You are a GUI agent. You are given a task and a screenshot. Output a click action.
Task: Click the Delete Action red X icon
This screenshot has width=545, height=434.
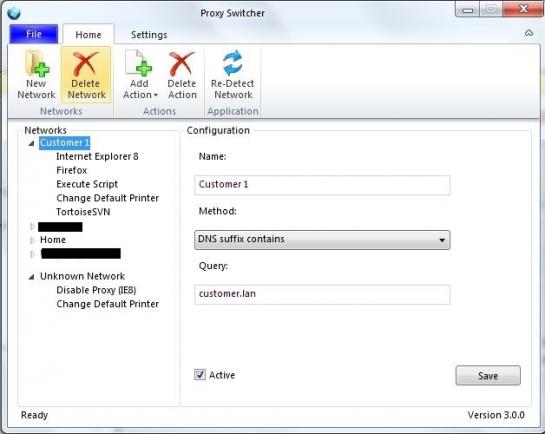tap(182, 63)
